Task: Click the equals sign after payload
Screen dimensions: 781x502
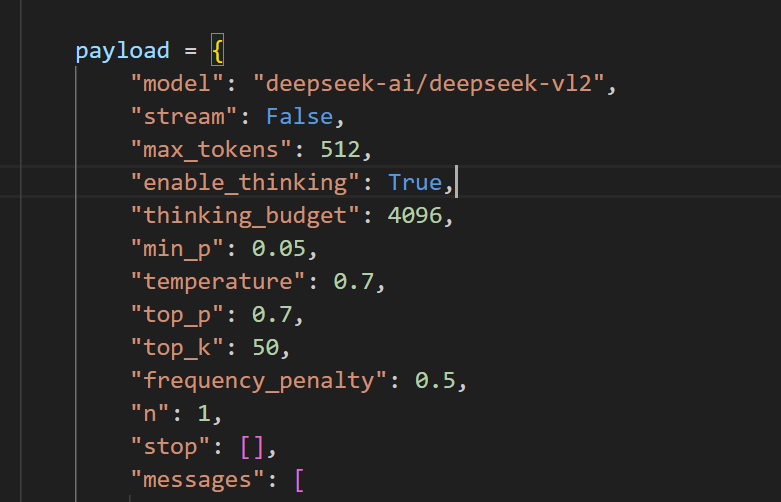Action: tap(191, 51)
